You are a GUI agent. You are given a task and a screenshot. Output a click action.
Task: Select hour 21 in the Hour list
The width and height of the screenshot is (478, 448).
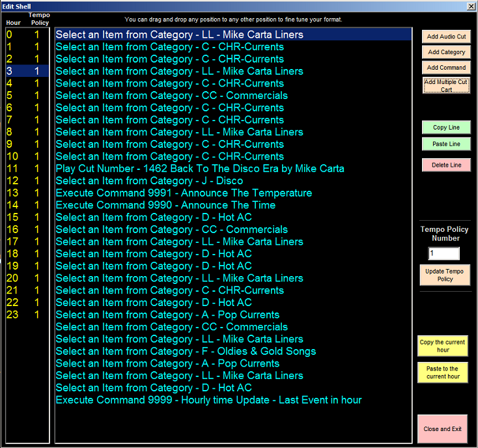point(27,290)
